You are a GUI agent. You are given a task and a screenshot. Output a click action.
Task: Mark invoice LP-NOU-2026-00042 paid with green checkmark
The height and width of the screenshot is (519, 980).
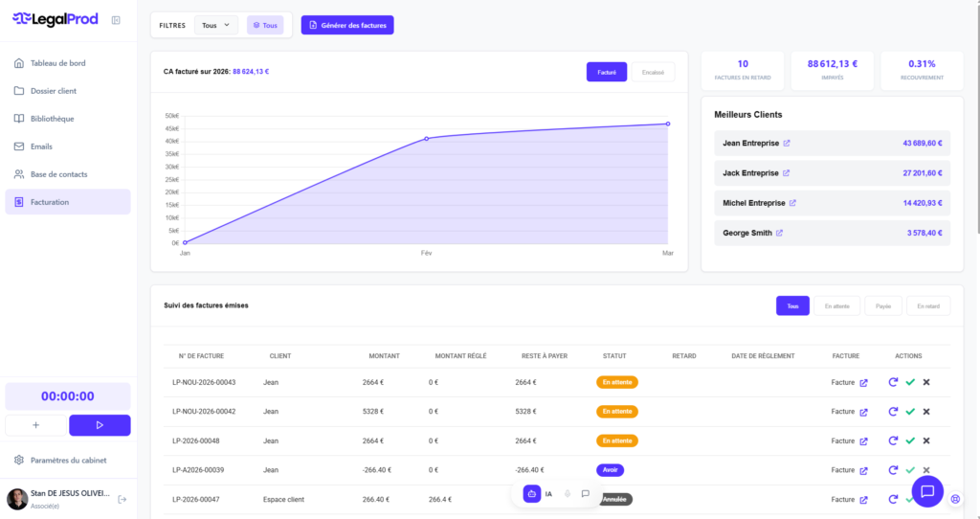pos(910,412)
